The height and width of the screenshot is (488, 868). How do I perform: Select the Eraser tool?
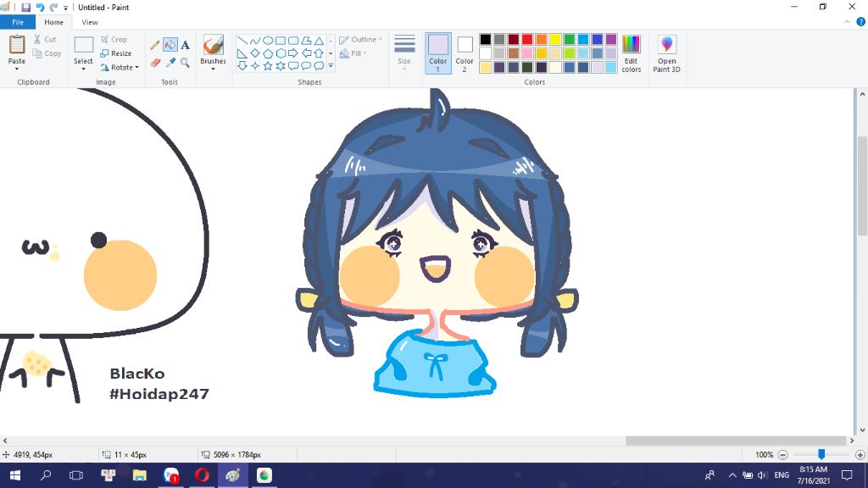[x=155, y=63]
